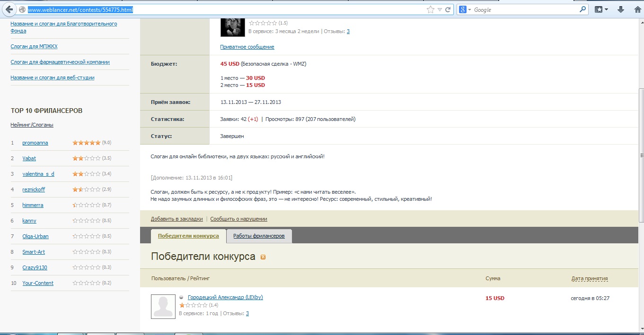Open kanny freelancer profile
Viewport: 644px width, 335px height.
coord(29,221)
